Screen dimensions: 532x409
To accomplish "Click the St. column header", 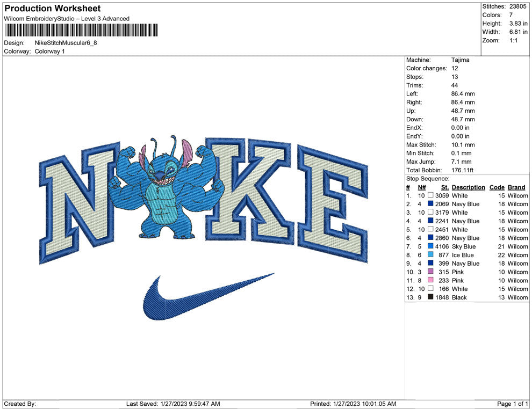I will (445, 187).
